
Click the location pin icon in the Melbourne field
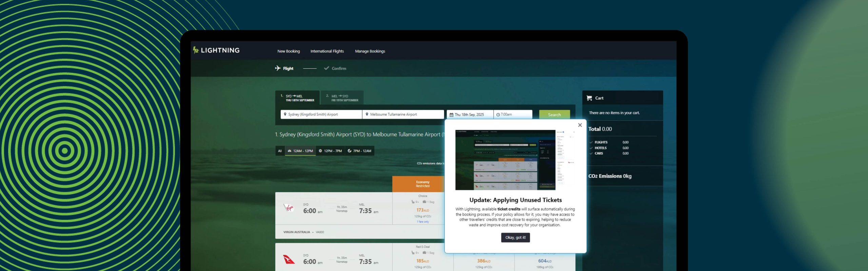(367, 114)
